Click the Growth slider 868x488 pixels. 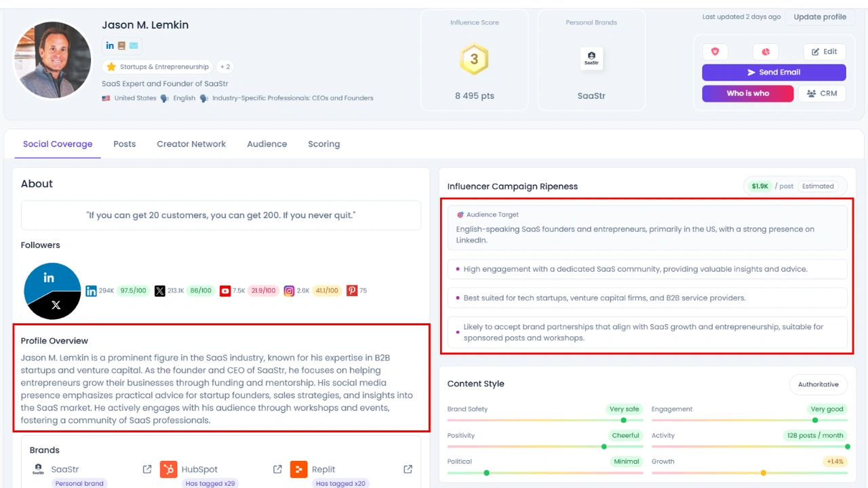(x=749, y=472)
